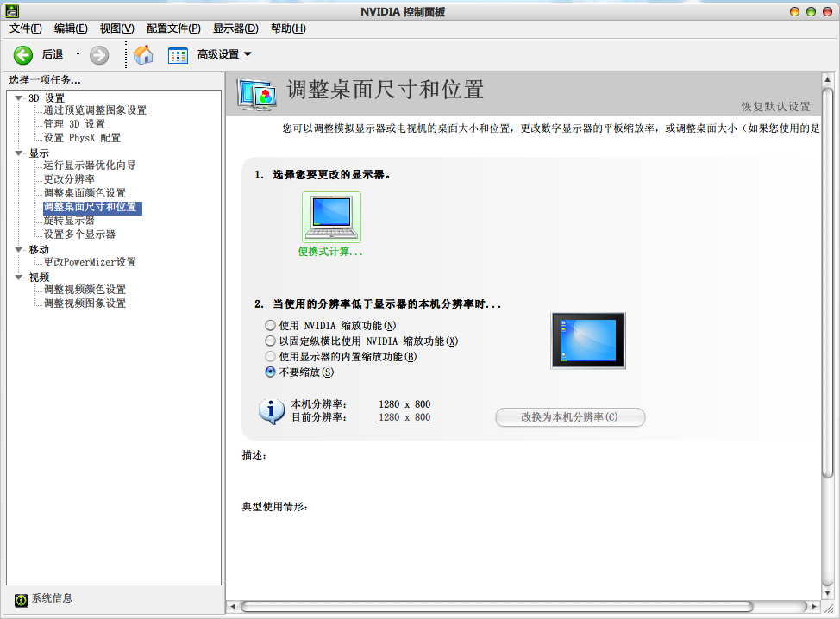Screen dimensions: 840x619
Task: Click the vertical scrollbar thumb
Action: pyautogui.click(x=827, y=282)
